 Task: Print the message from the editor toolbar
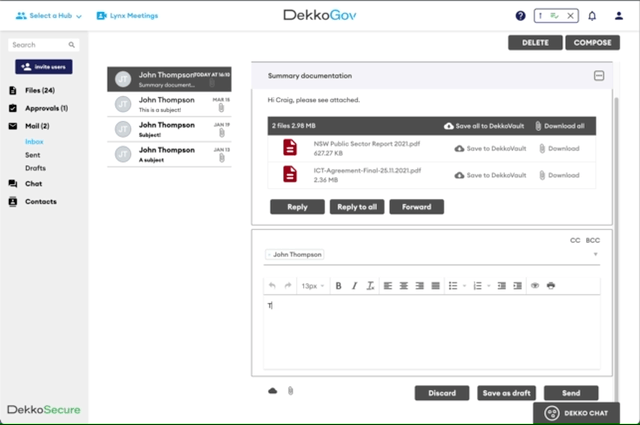pyautogui.click(x=551, y=286)
